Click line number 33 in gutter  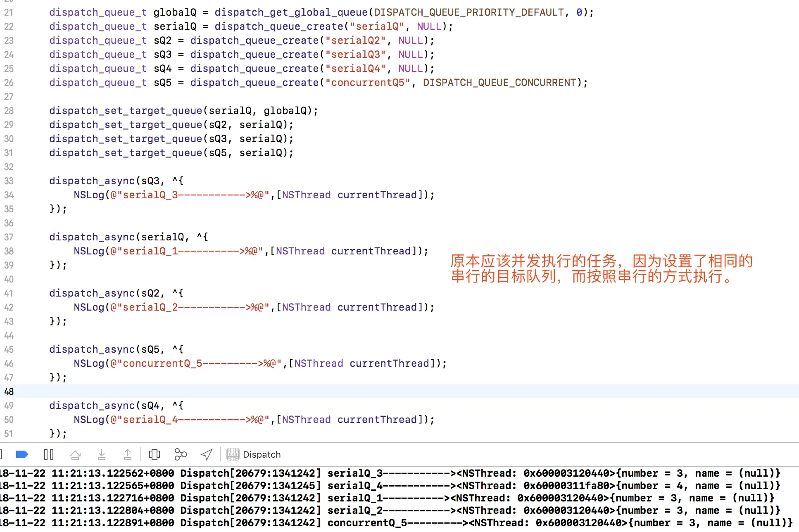9,181
